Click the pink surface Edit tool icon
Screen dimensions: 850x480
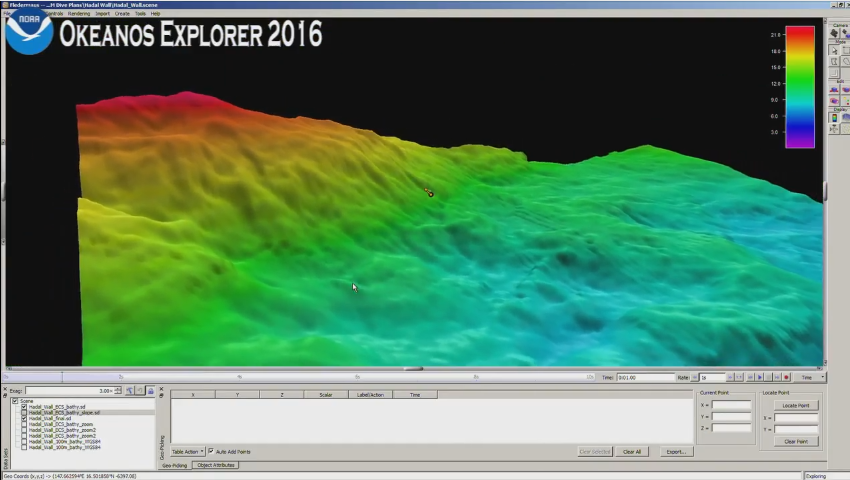[x=834, y=101]
